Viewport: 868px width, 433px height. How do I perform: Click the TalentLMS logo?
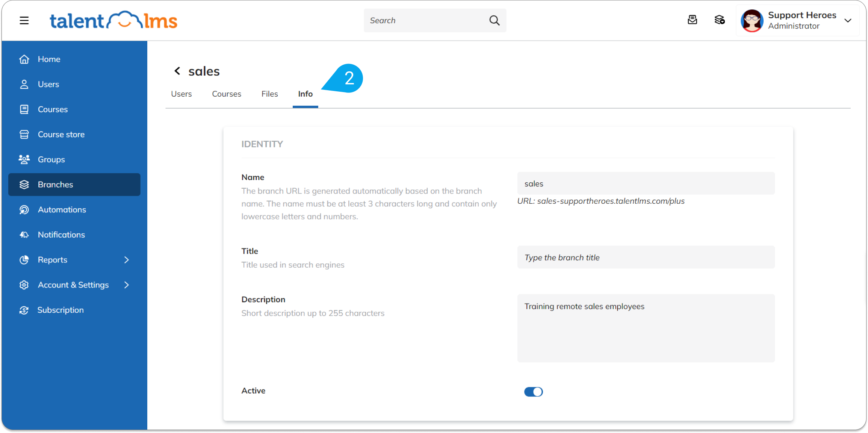(113, 20)
